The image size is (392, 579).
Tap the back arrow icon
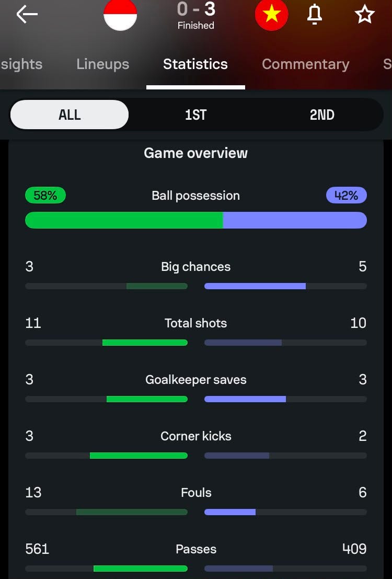[x=27, y=15]
